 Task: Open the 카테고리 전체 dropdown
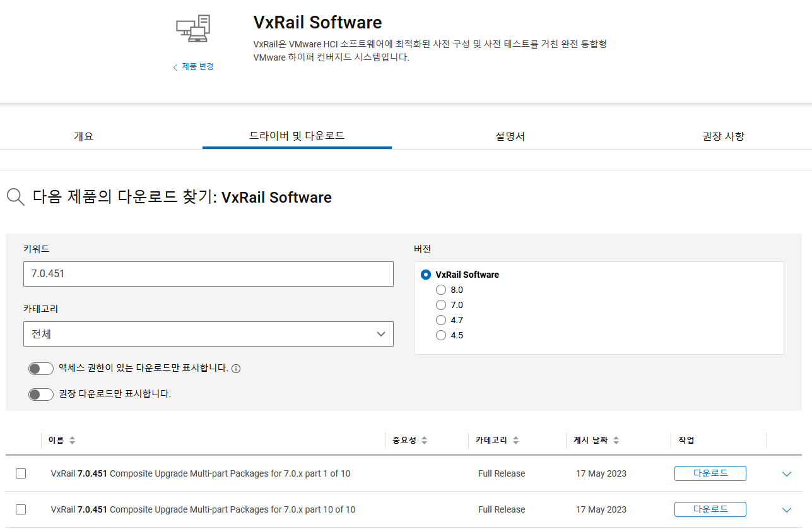[x=208, y=334]
